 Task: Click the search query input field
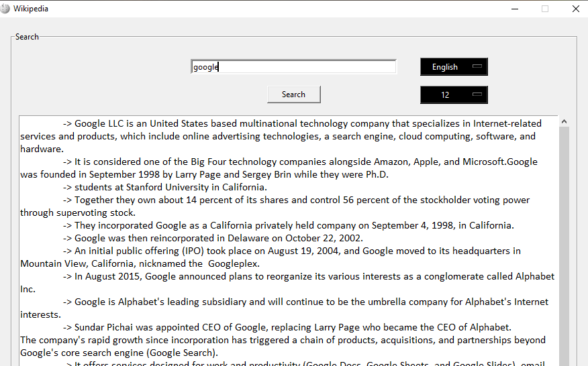tap(293, 66)
